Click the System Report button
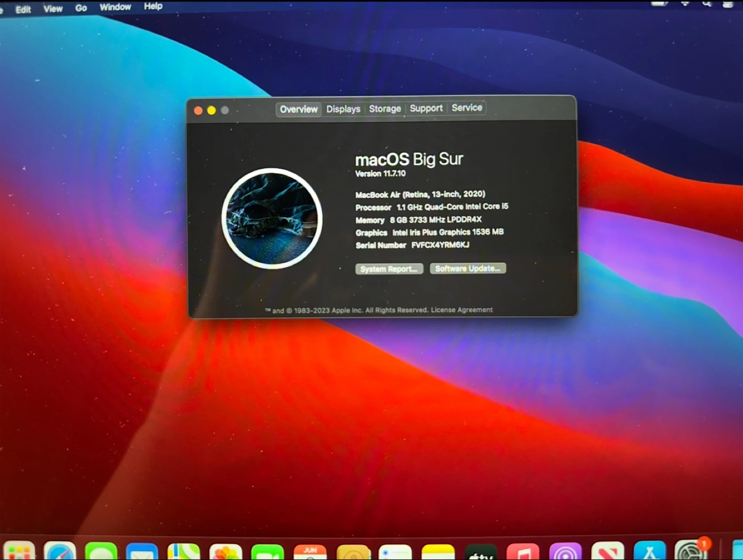Viewport: 743px width, 560px height. point(389,269)
